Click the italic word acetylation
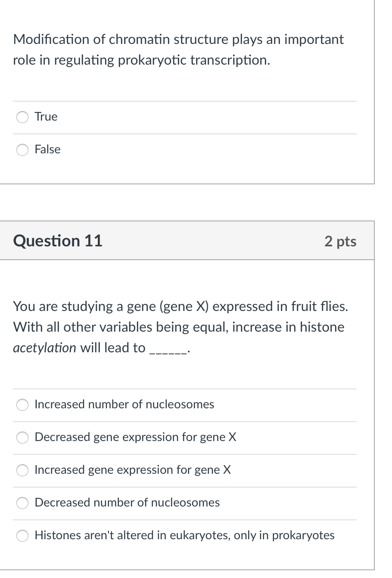The width and height of the screenshot is (392, 578). point(44,348)
